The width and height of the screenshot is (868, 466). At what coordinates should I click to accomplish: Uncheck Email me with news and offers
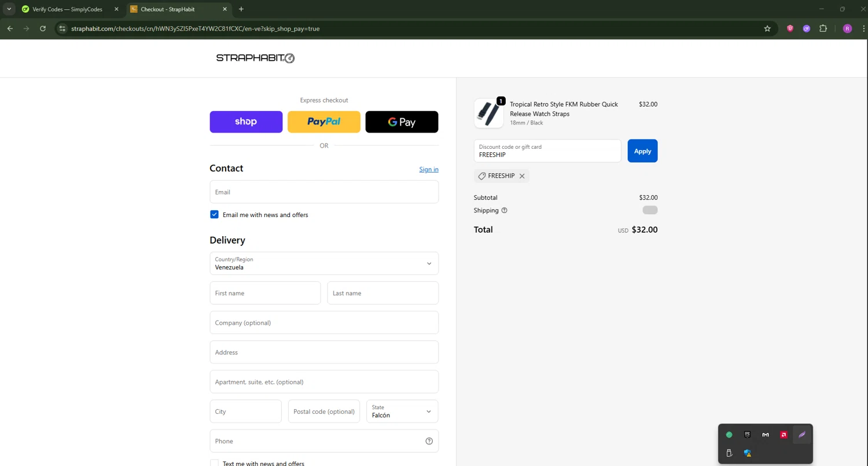click(214, 215)
